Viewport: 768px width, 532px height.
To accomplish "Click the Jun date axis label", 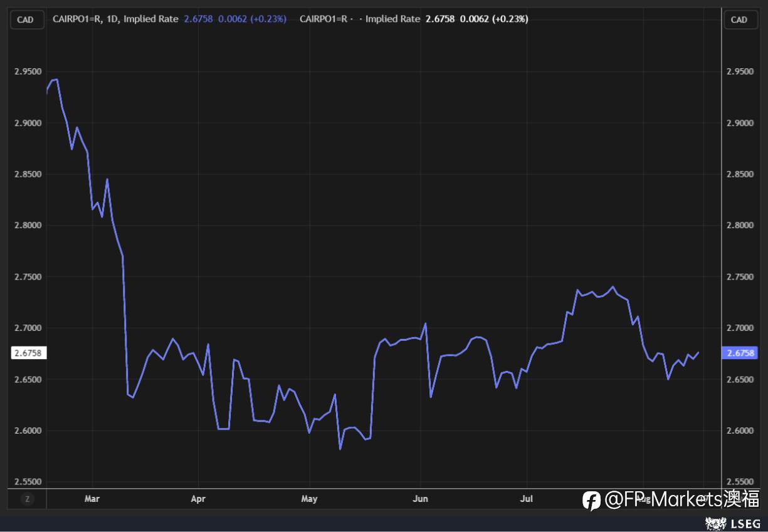I will [421, 499].
